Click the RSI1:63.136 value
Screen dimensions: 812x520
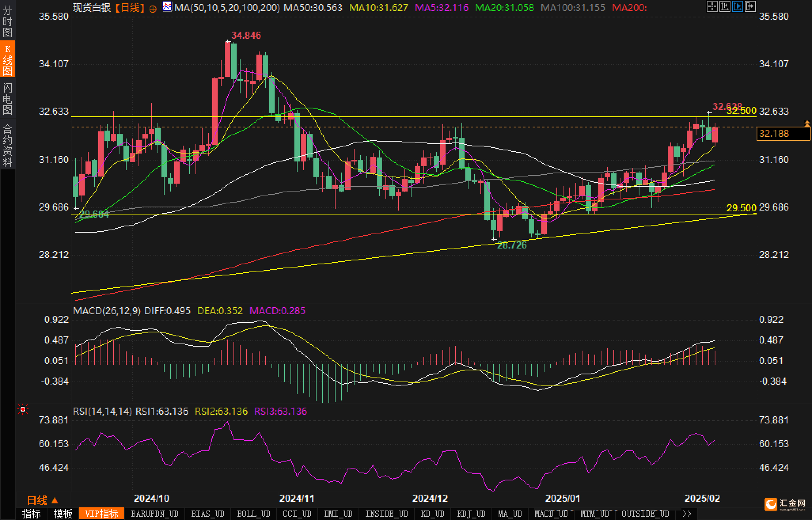coord(162,411)
